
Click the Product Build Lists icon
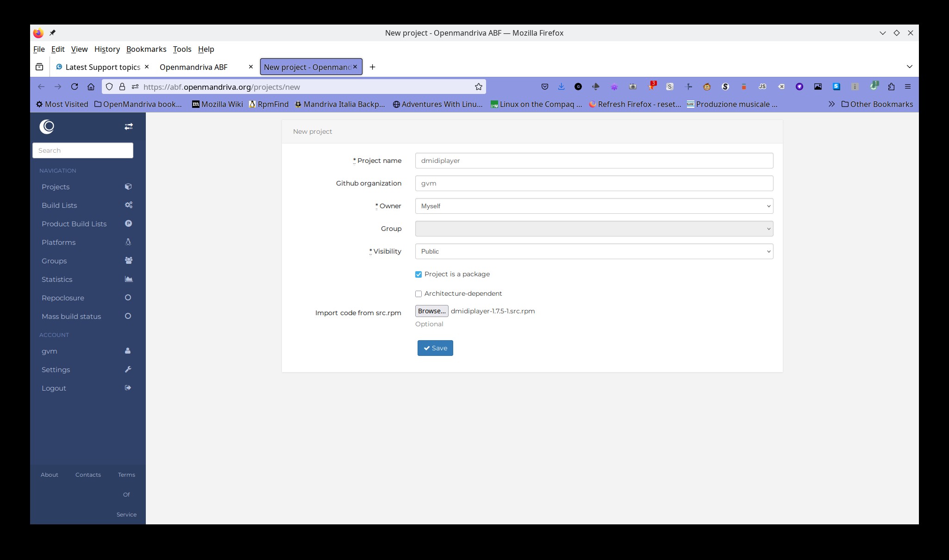(128, 224)
